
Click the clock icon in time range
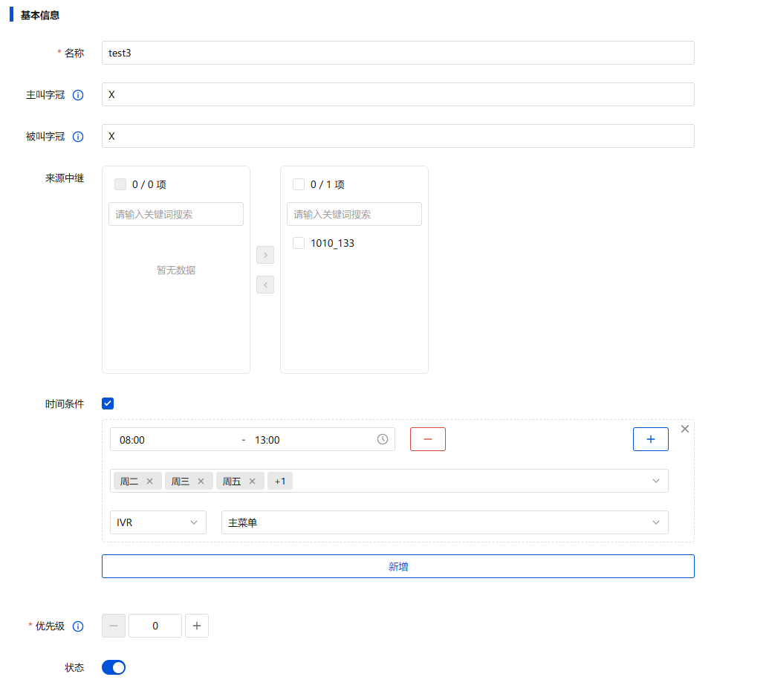point(383,439)
